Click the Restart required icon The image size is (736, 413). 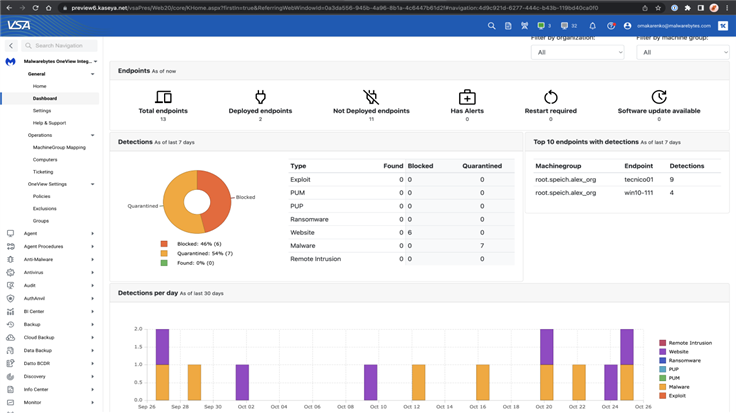(x=551, y=97)
